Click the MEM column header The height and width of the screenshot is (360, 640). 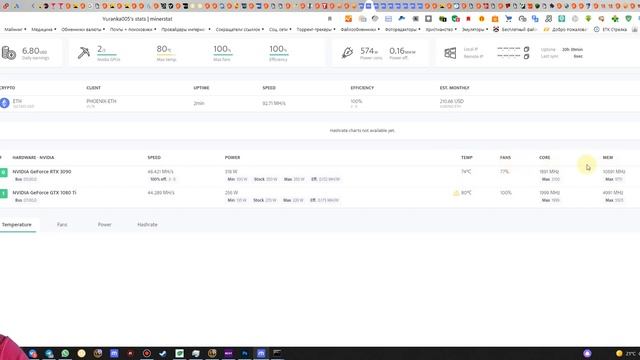pyautogui.click(x=608, y=157)
